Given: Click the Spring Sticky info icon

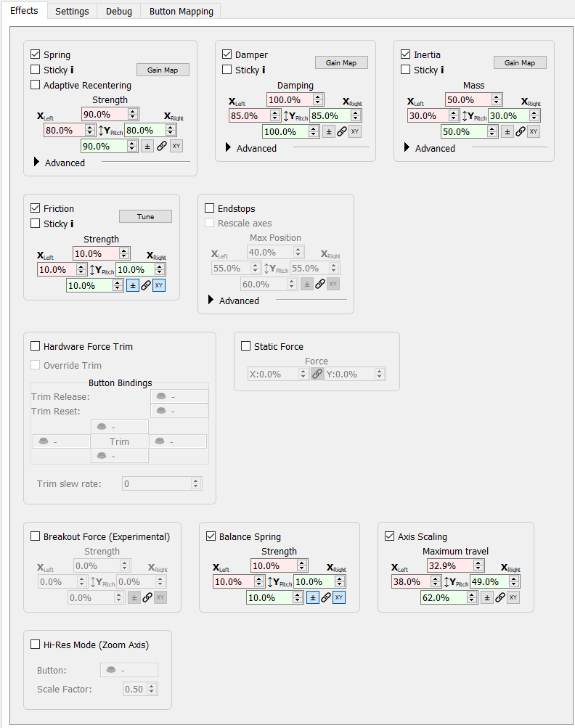Looking at the screenshot, I should click(x=72, y=70).
